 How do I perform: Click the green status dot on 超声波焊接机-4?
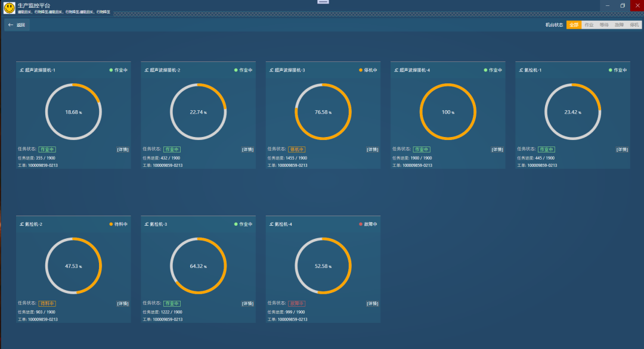click(x=485, y=70)
